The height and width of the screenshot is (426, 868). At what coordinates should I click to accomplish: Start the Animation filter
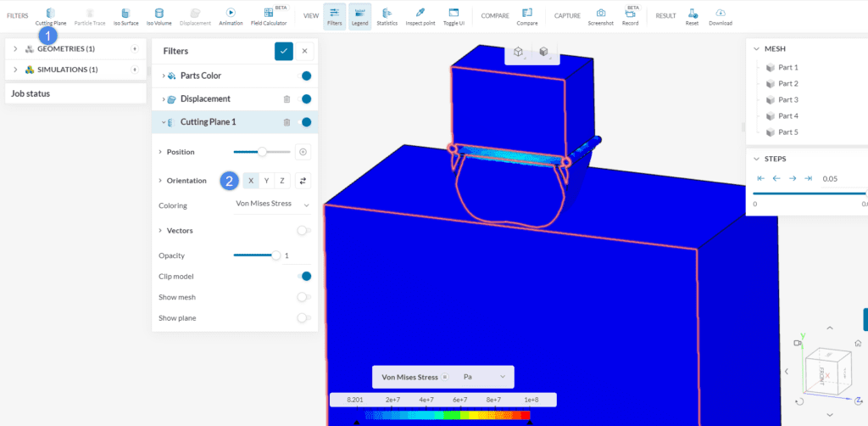point(231,14)
